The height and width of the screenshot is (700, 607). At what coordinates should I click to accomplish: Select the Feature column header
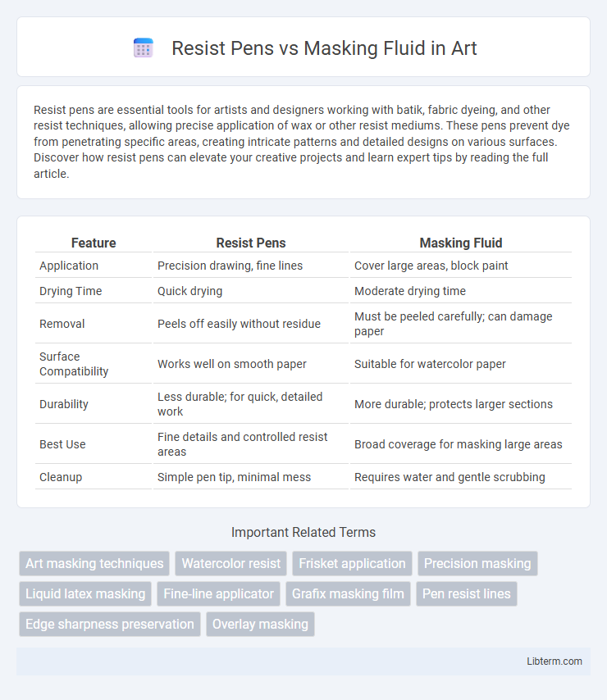click(94, 243)
